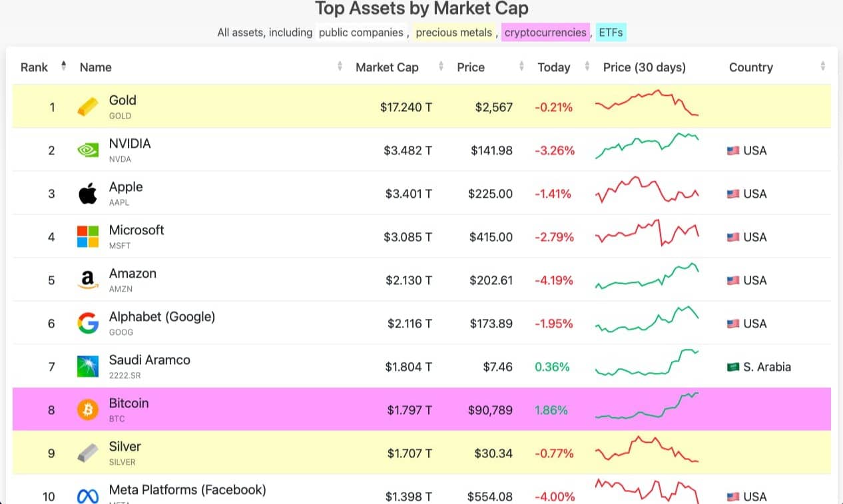Sort table by Rank column arrows
This screenshot has width=843, height=504.
pyautogui.click(x=63, y=66)
